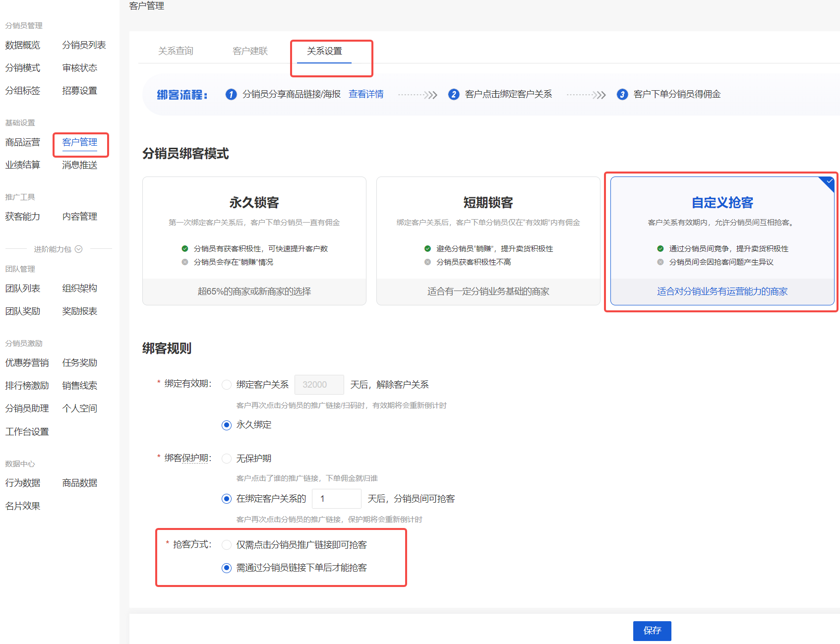Select the 永久绑定 radio option
840x644 pixels.
[x=227, y=425]
